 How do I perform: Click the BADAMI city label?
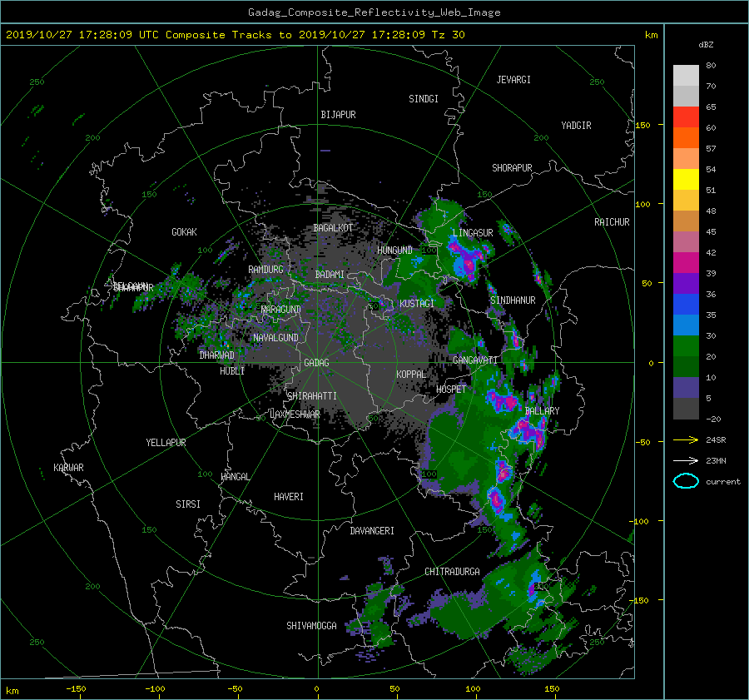[x=330, y=275]
